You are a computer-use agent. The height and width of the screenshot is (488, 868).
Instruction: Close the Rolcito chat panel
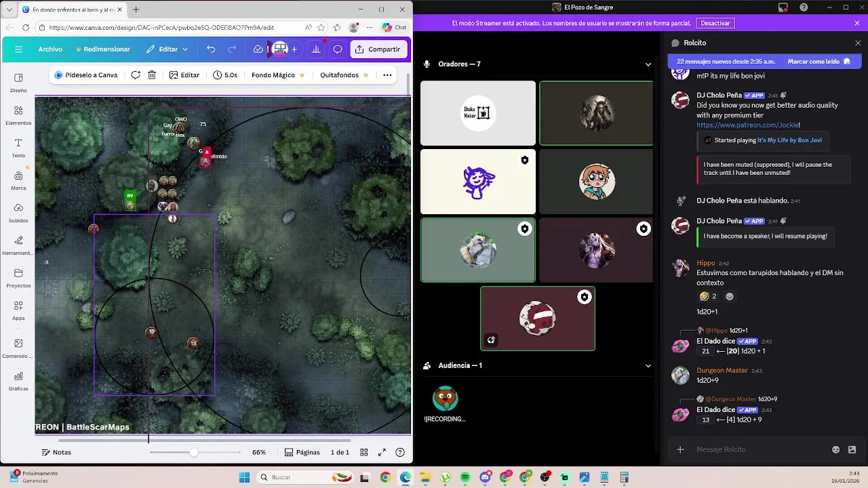click(x=857, y=43)
